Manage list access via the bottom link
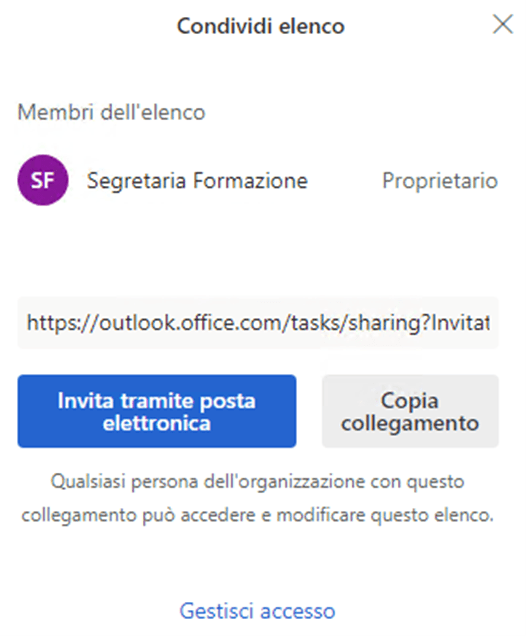The height and width of the screenshot is (636, 526). [258, 611]
